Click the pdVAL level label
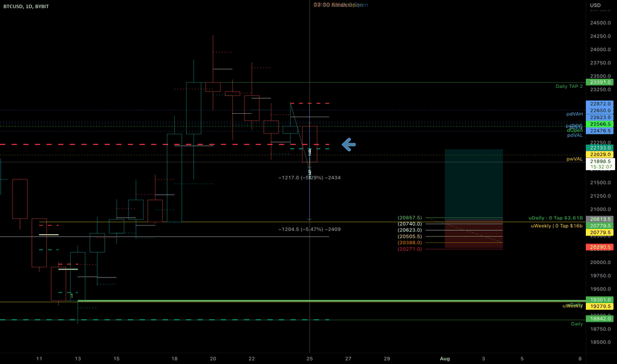 point(575,136)
